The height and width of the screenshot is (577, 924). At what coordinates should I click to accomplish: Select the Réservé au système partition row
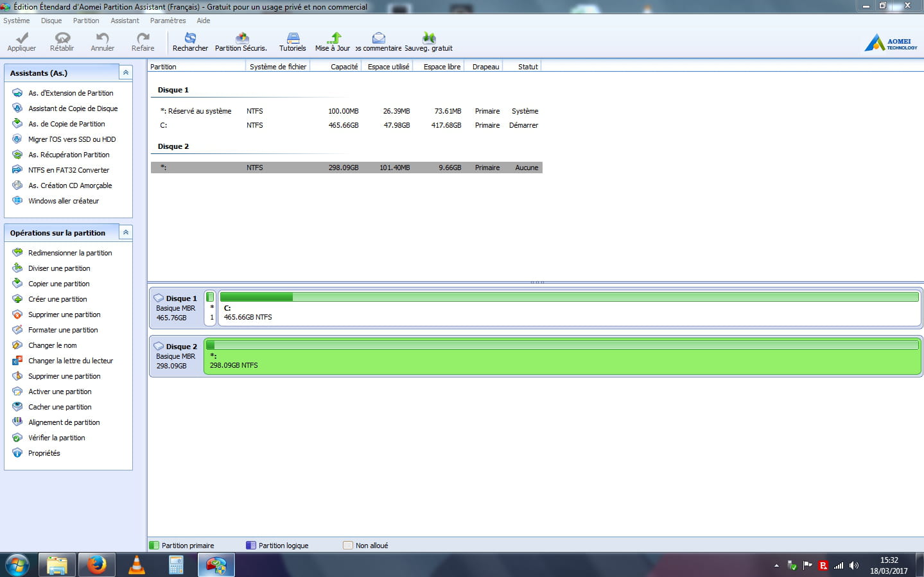point(347,111)
